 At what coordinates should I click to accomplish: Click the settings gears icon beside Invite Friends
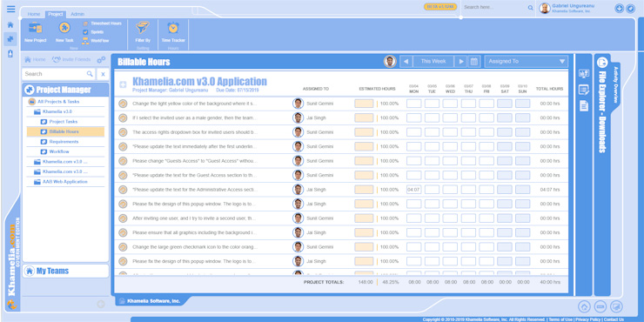tap(101, 60)
